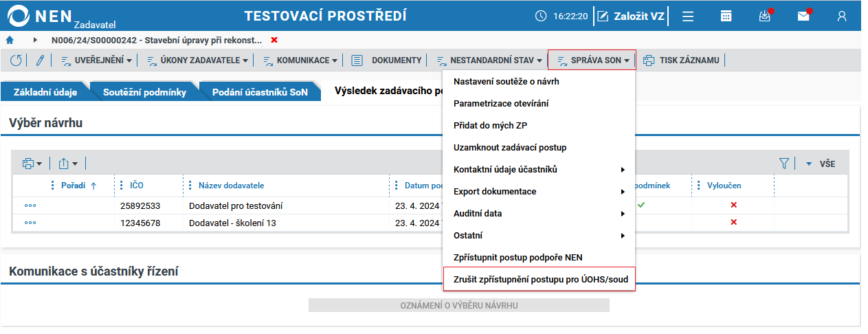Viewport: 868px width, 334px height.
Task: Select Parametrizace otevírání menu item
Action: point(539,104)
